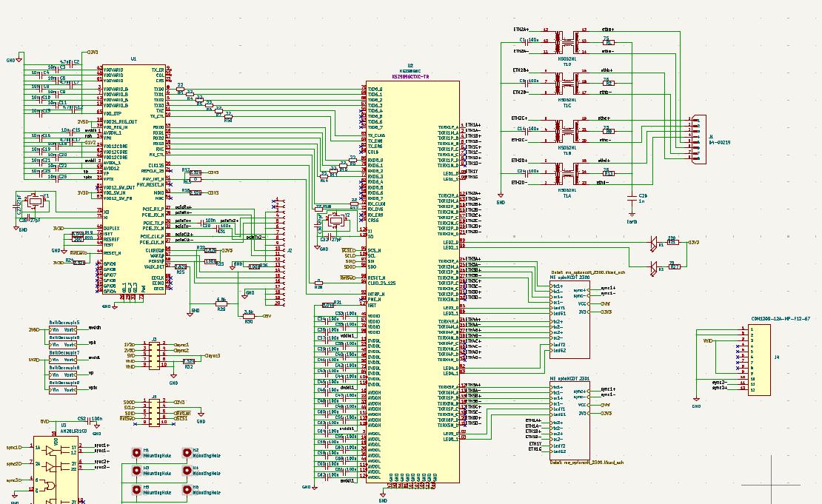Click the vptx net label
The image size is (822, 504).
93,388
